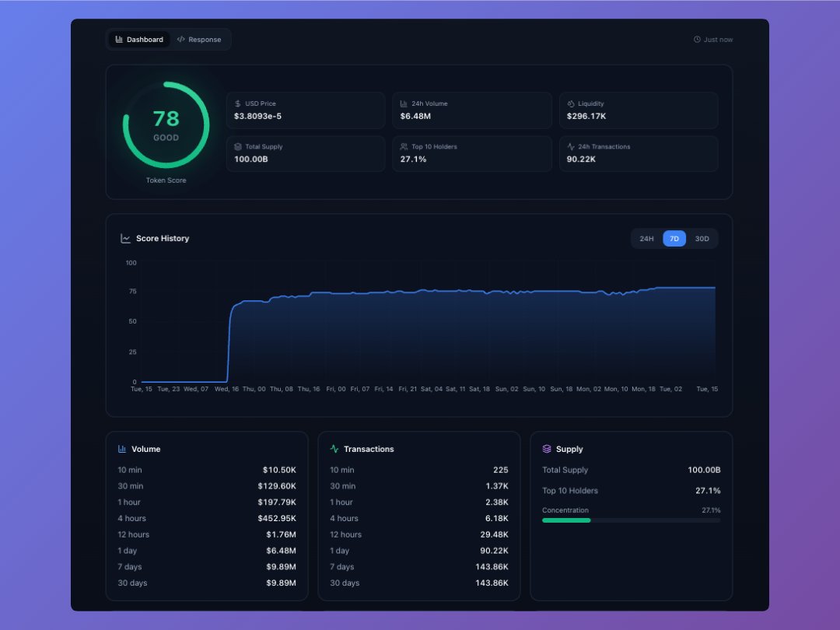Click the droplet icon on Liquidity card
This screenshot has width=840, height=630.
tap(571, 103)
